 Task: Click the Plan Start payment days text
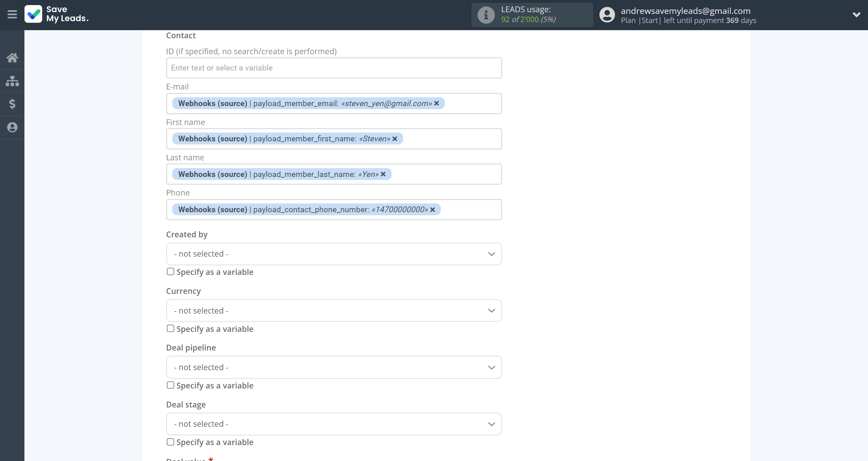688,20
